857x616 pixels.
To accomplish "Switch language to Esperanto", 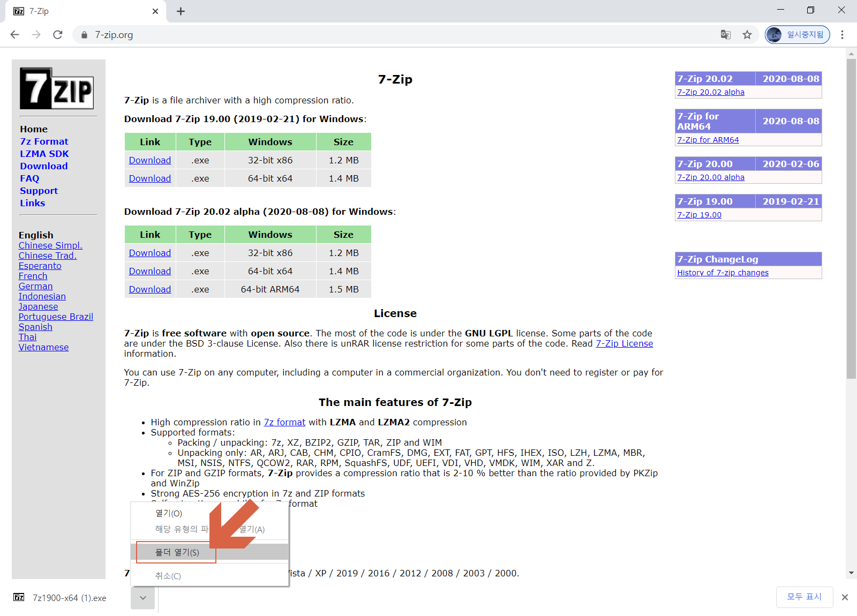I will [40, 266].
